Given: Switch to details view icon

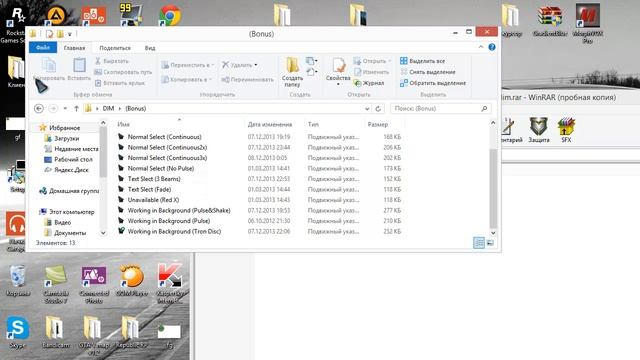Looking at the screenshot, I should pos(479,243).
